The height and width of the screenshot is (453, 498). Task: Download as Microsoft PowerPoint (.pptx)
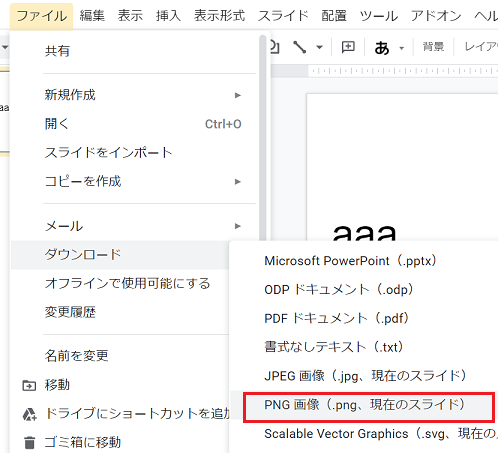click(364, 261)
